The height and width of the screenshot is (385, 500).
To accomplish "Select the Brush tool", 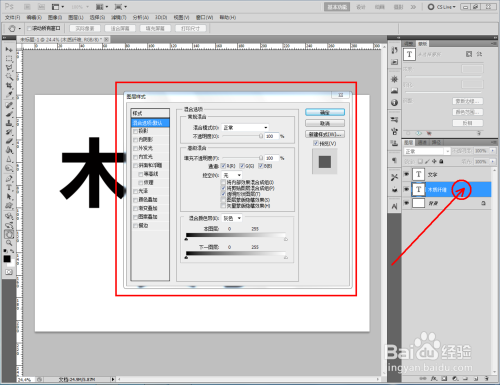I will (9, 114).
